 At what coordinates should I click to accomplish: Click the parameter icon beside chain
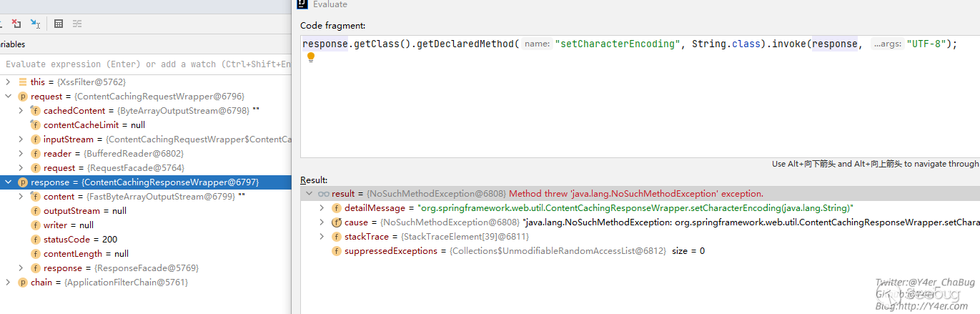point(23,283)
